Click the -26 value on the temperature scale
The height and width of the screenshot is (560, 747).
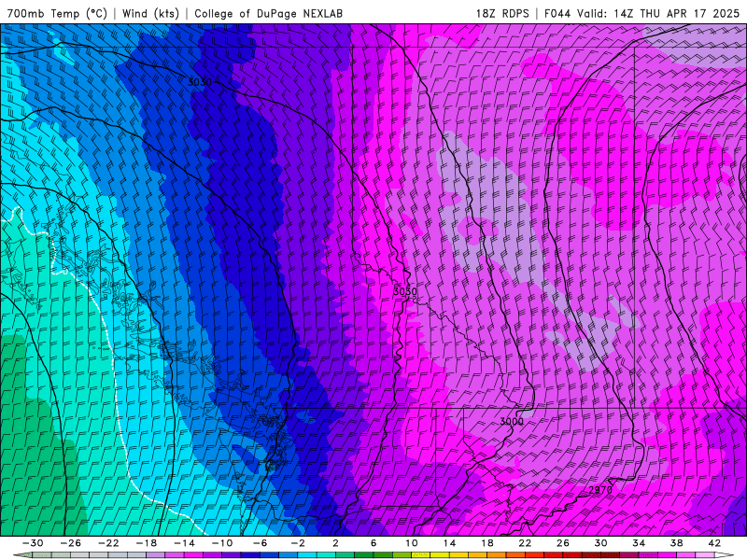(x=71, y=543)
